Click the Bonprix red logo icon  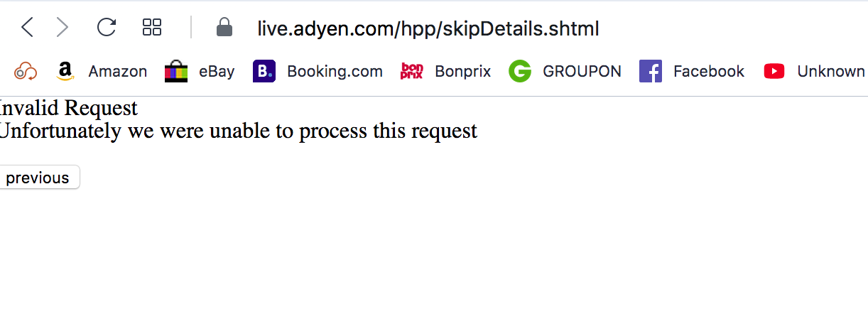(x=412, y=71)
